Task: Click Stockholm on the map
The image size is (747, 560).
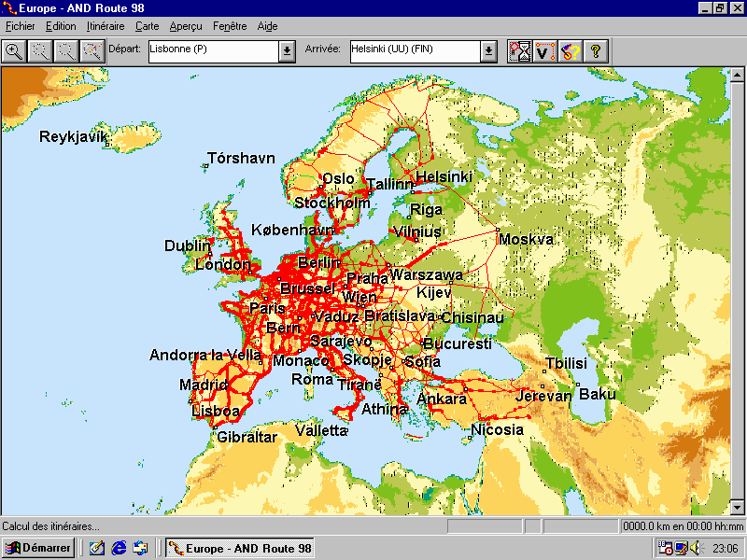Action: (x=332, y=203)
